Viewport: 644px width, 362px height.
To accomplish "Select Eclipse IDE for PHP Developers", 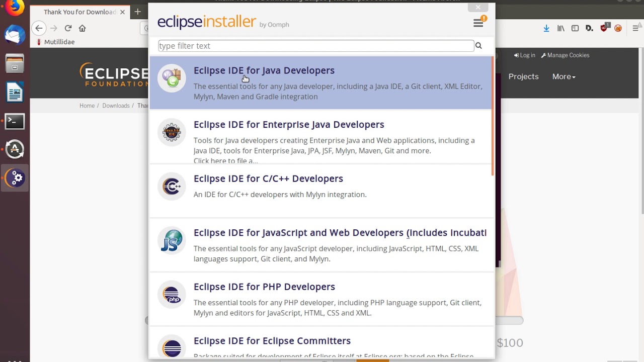I will tap(264, 287).
